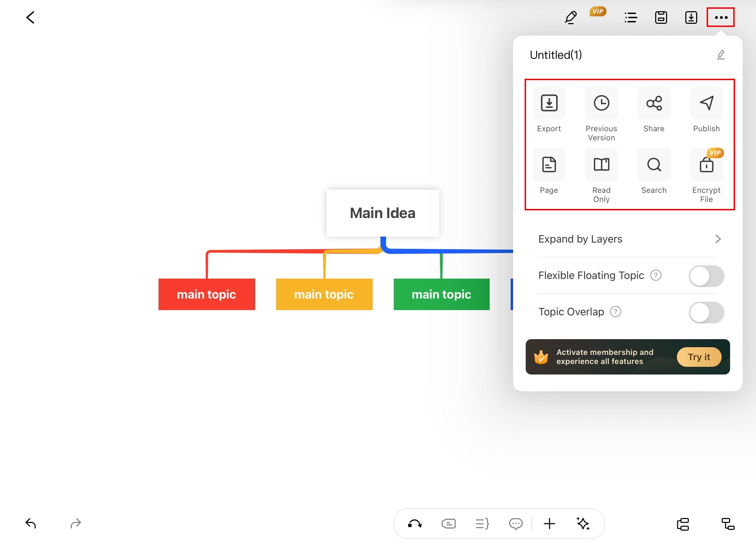Click the Share icon
The image size is (756, 553).
point(654,103)
